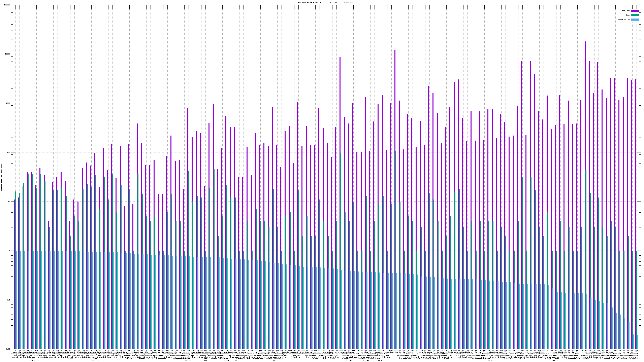Select the 'Score (0..1)' legend label
Viewport: 644px width, 362px height.
point(624,20)
